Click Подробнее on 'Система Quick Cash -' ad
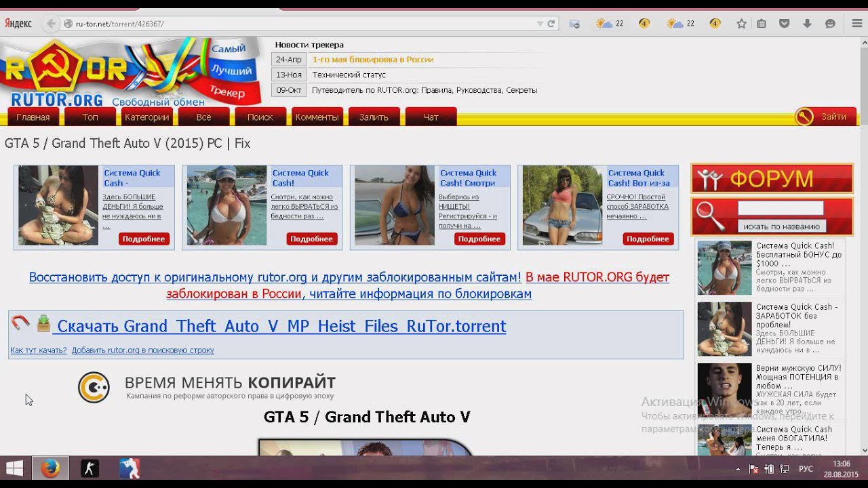 click(144, 239)
